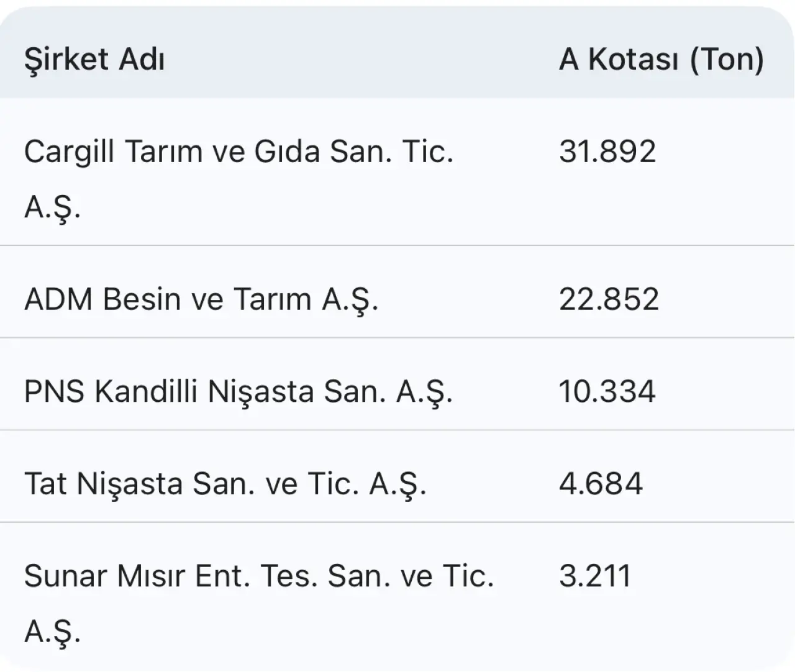Click the word "Cargill" in the first row
Screen dimensions: 795x672
pos(69,152)
